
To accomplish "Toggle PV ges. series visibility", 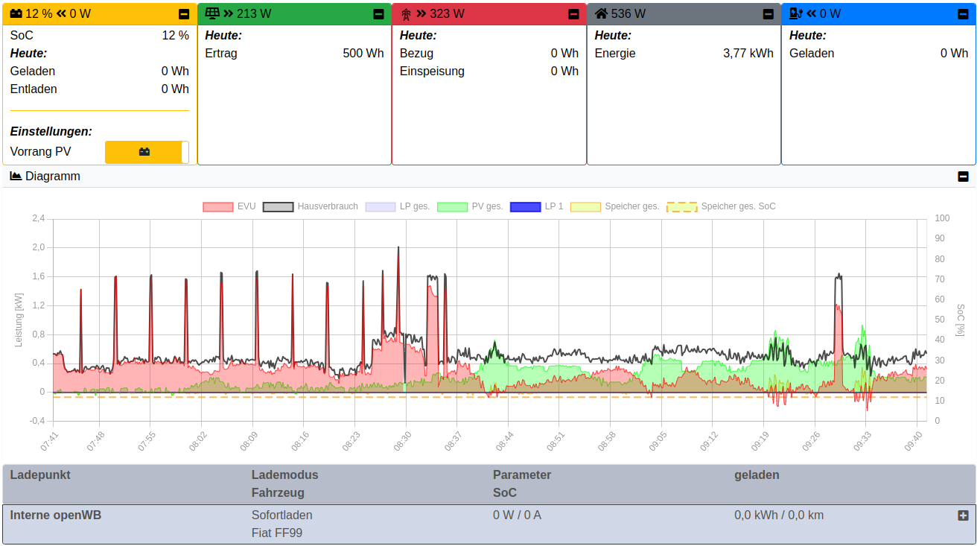I will pos(452,206).
